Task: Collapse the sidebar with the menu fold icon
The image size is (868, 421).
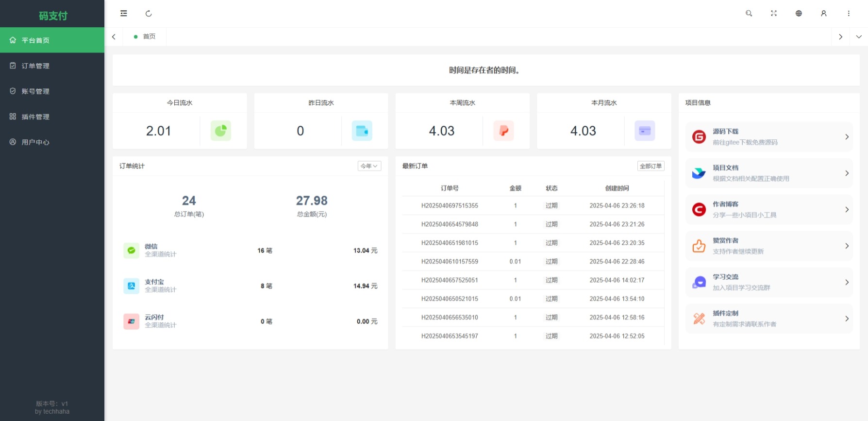Action: click(x=124, y=14)
